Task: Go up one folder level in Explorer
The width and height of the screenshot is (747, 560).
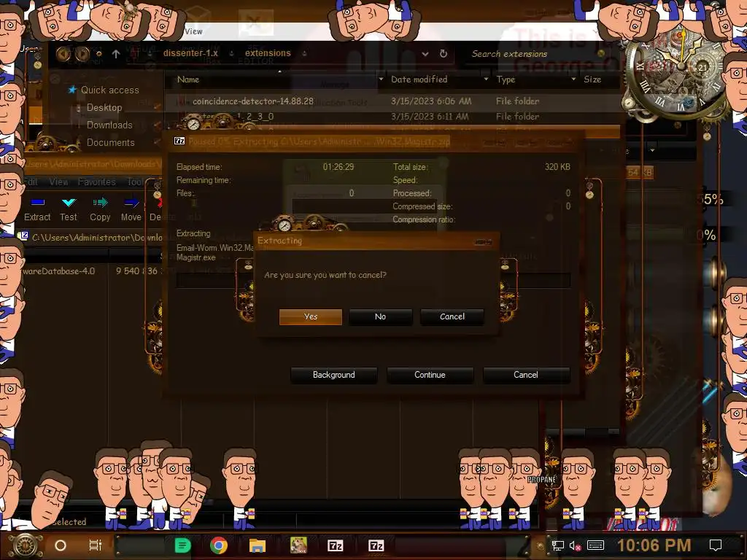Action: tap(116, 54)
